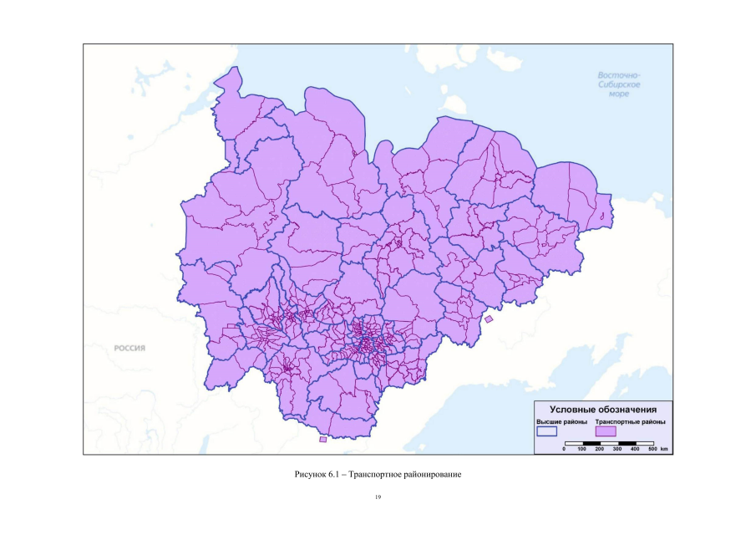Screen dimensions: 756x535
Task: Click the Высшие районы legend label
Action: (561, 422)
